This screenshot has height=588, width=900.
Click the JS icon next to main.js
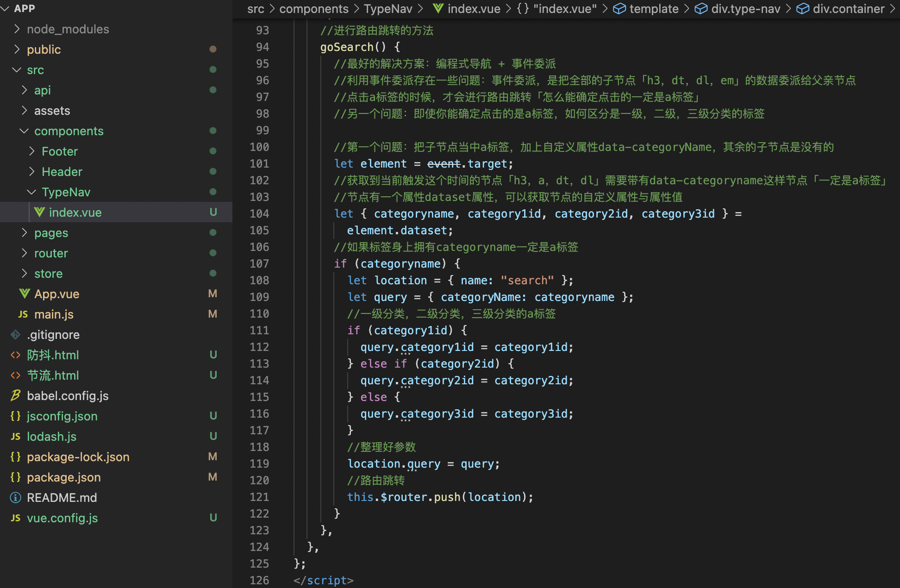click(x=23, y=314)
